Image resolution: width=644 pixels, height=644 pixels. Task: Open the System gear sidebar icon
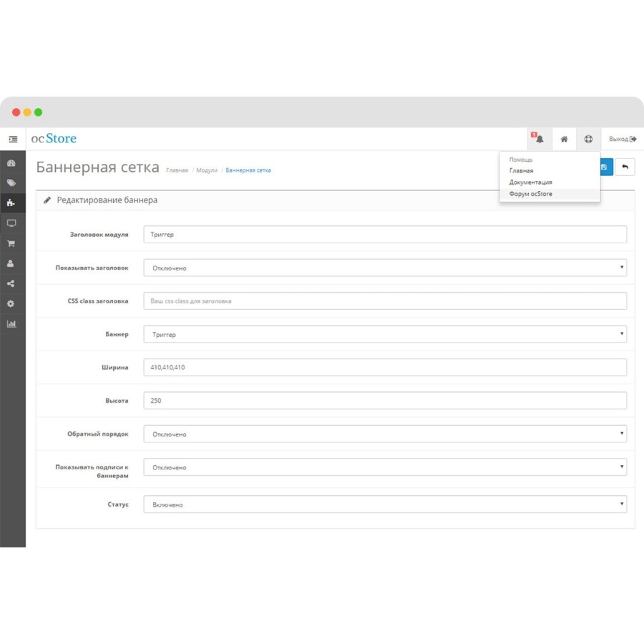tap(11, 303)
